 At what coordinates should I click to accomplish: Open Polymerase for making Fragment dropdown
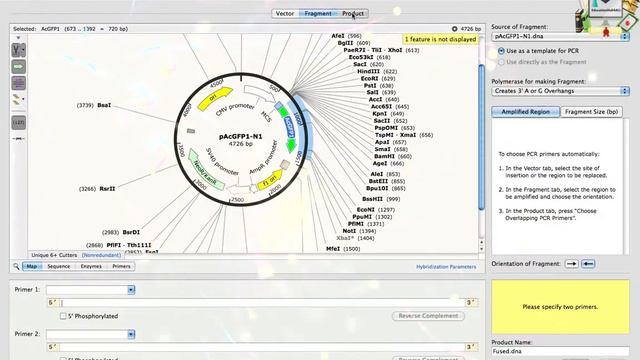560,91
